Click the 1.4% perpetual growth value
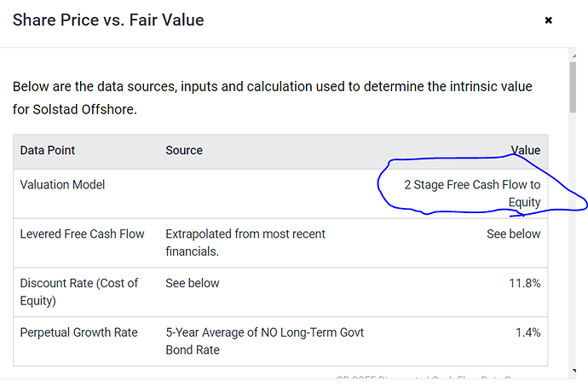The image size is (588, 387). [x=528, y=332]
